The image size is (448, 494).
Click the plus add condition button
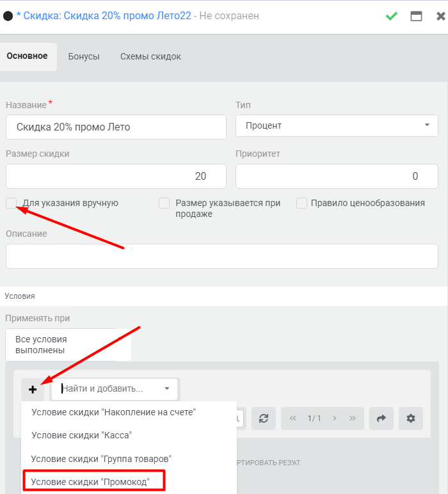pyautogui.click(x=33, y=390)
